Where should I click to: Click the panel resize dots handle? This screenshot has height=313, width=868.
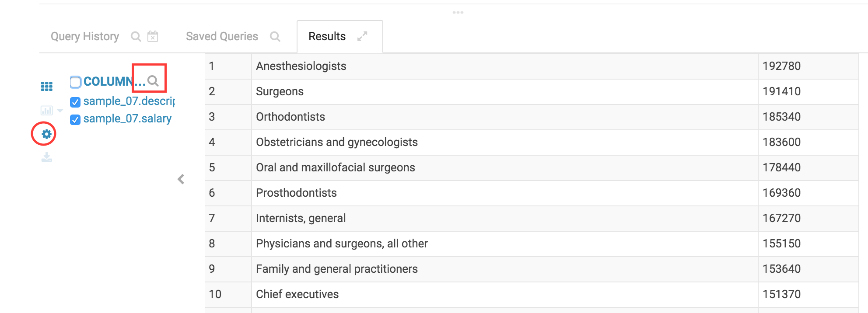(x=458, y=12)
